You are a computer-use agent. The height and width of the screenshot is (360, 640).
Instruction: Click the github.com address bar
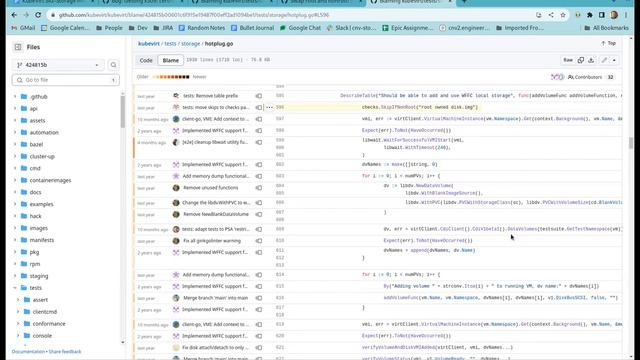pos(290,15)
